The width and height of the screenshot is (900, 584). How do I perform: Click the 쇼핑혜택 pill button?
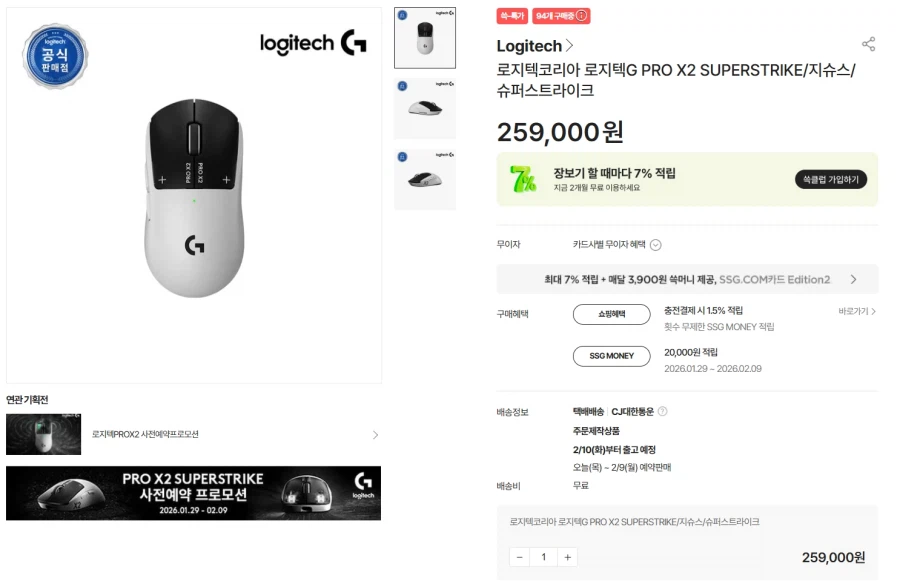(x=611, y=314)
